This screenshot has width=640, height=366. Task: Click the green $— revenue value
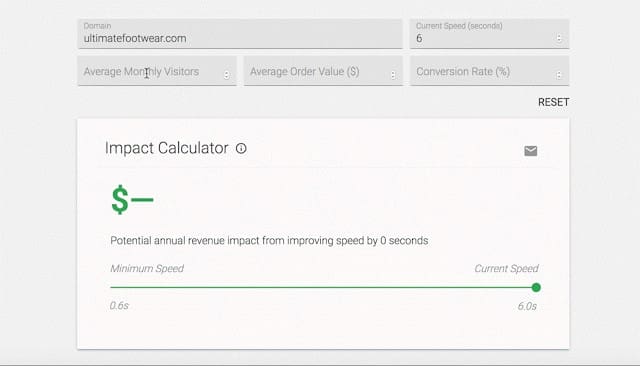click(x=132, y=200)
